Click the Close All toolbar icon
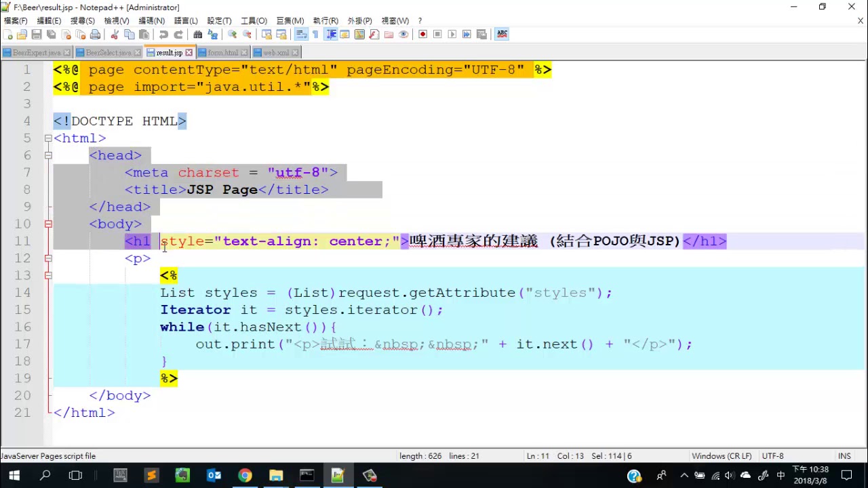 pos(81,34)
